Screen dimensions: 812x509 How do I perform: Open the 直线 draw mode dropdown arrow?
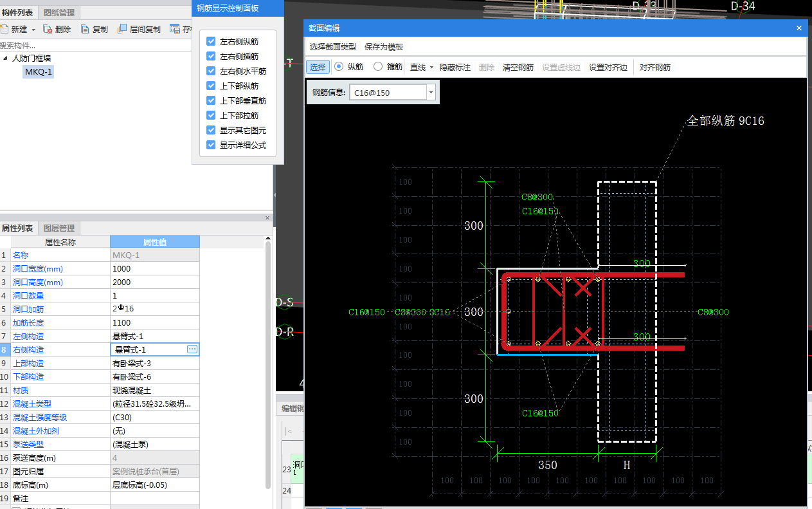pos(431,68)
